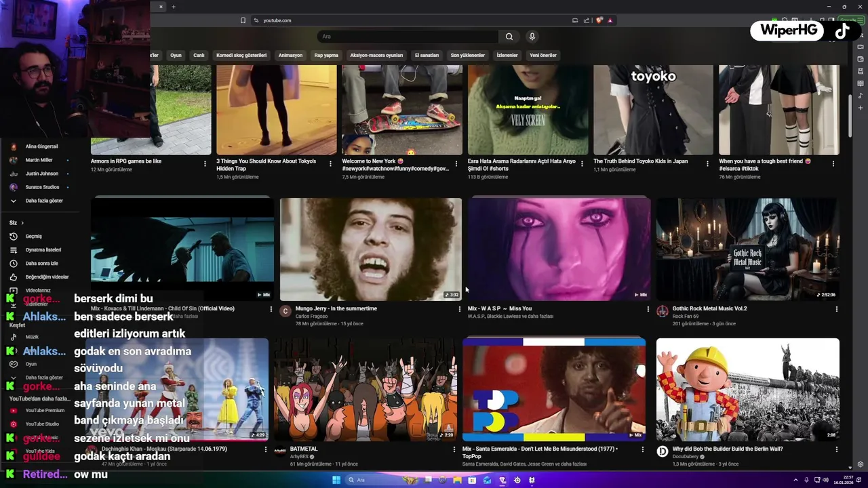Open Gothic Rock Metal Music Vol.2 title
Viewport: 868px width, 488px height.
pos(709,308)
